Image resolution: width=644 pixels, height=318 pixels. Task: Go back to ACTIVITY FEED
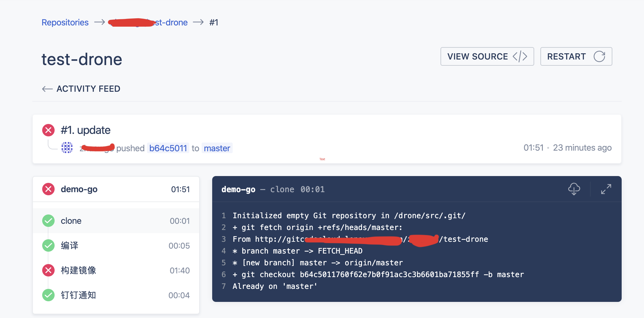pos(81,89)
